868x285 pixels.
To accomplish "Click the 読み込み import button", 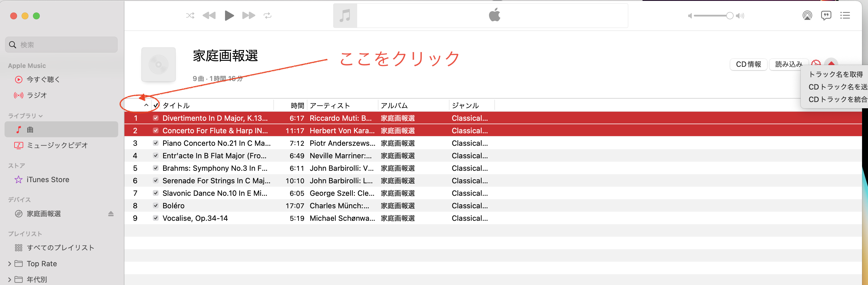I will coord(788,64).
